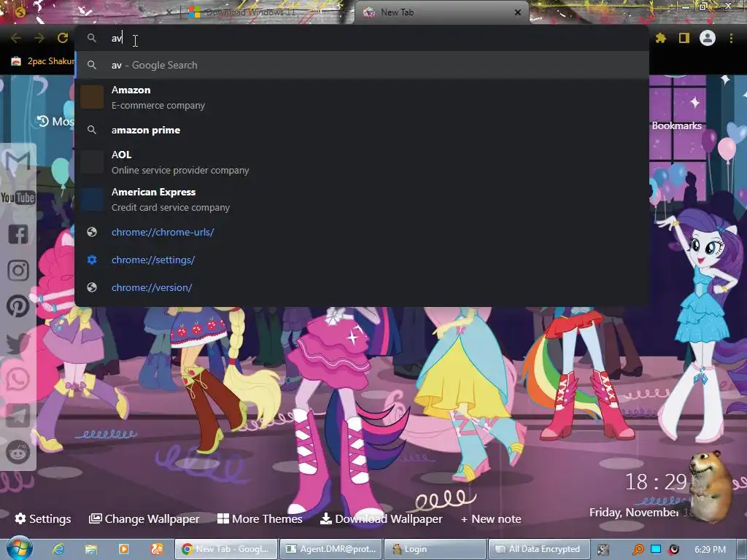
Task: Launch the media player taskbar icon
Action: pyautogui.click(x=123, y=549)
